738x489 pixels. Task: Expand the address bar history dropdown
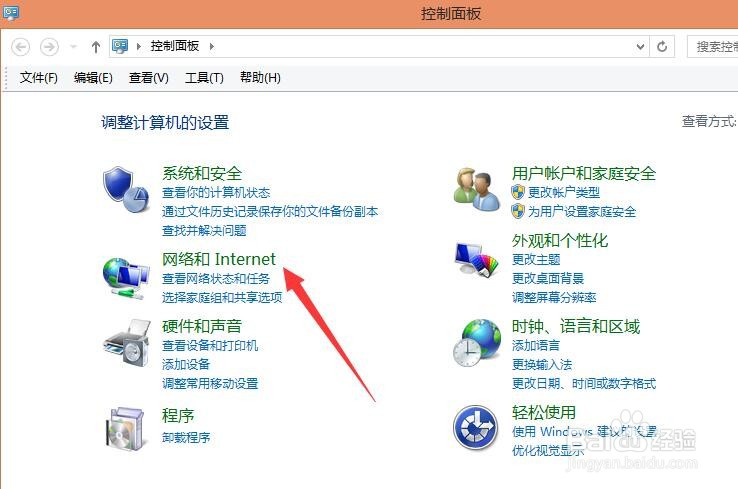tap(640, 47)
